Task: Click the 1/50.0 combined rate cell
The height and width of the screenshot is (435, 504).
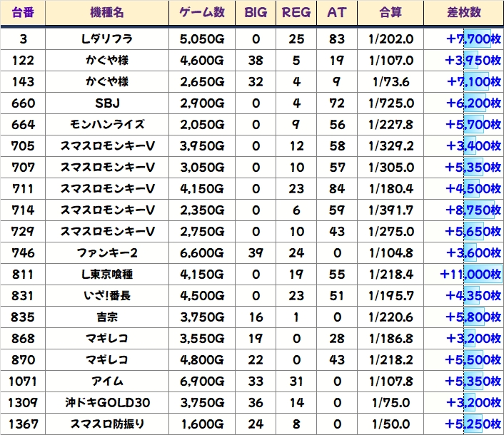Action: pyautogui.click(x=390, y=424)
